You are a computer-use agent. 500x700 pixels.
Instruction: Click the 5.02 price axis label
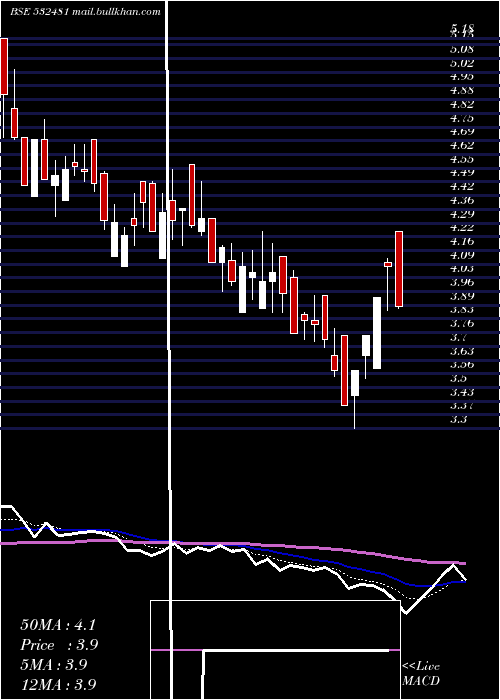click(x=462, y=62)
